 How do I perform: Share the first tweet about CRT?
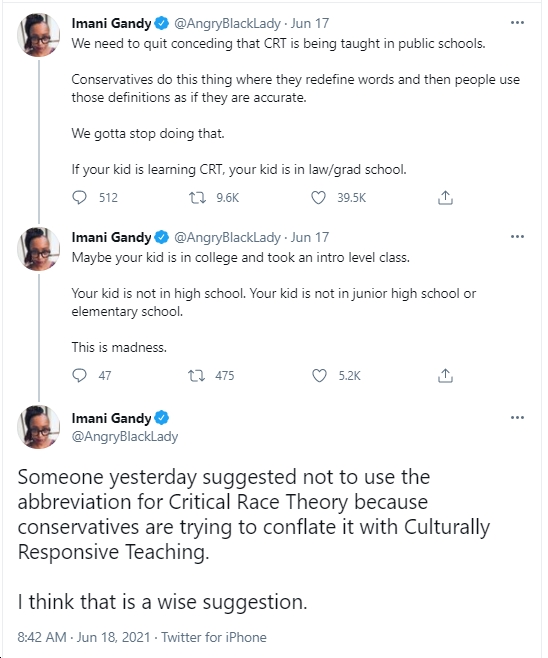[445, 197]
